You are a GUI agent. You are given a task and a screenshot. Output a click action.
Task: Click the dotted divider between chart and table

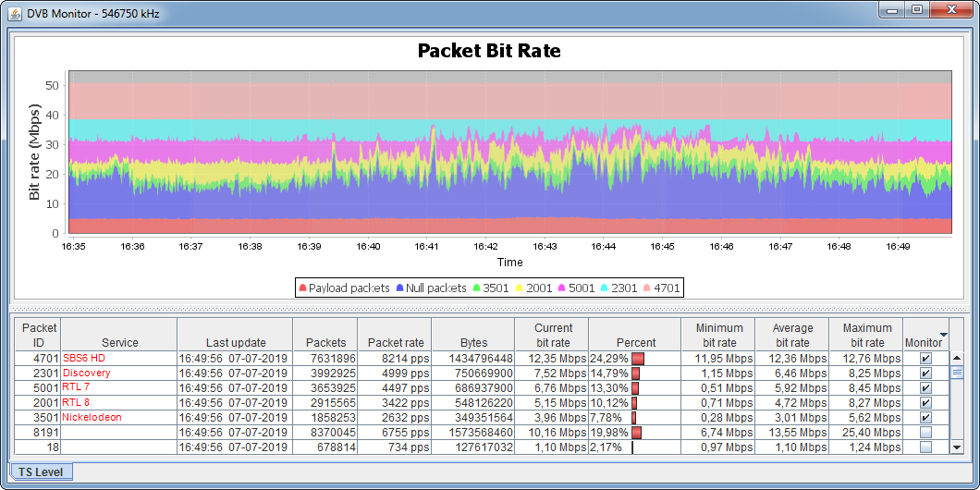click(x=490, y=310)
